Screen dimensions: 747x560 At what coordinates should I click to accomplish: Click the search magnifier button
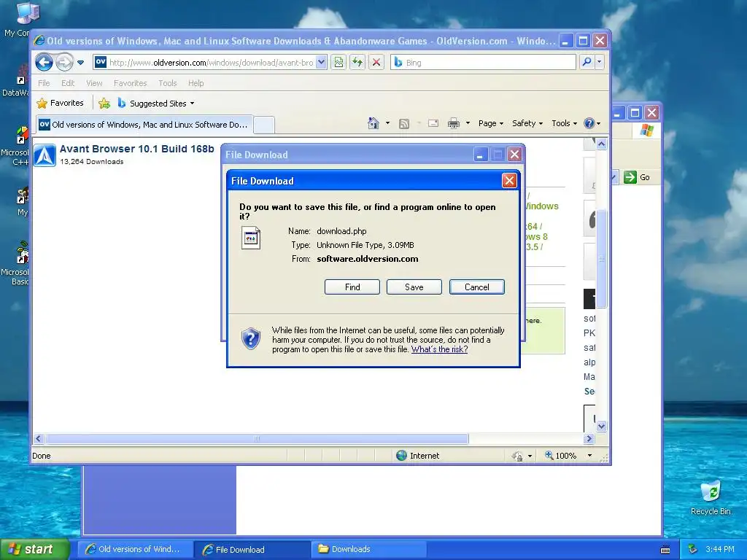pos(587,62)
